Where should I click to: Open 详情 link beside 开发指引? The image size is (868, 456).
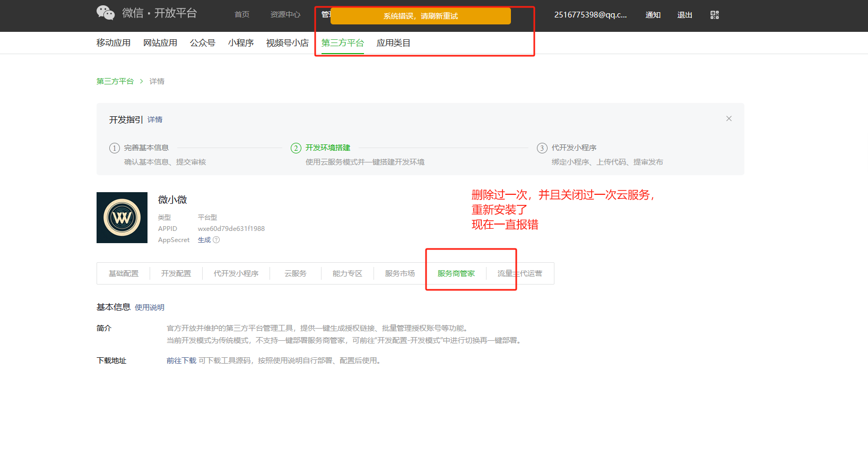[x=155, y=120]
